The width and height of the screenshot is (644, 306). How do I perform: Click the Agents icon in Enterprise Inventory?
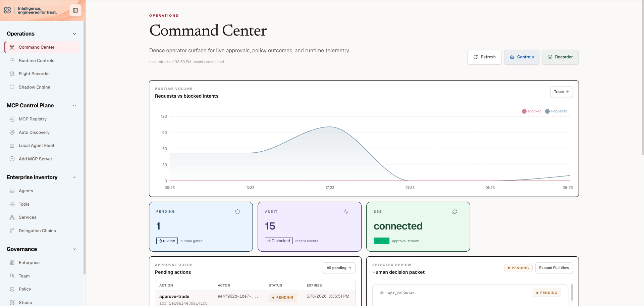coord(12,191)
